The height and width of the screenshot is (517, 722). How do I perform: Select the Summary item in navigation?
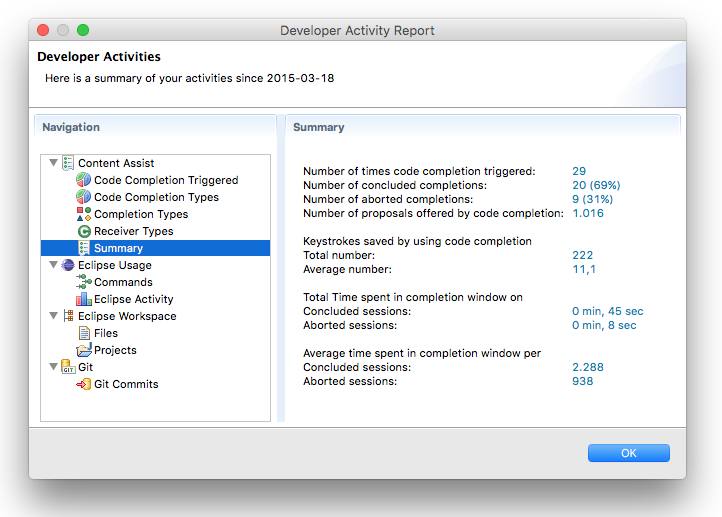tap(118, 248)
